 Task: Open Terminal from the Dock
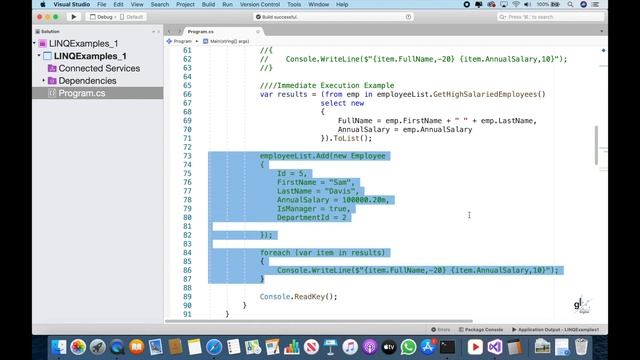pyautogui.click(x=448, y=347)
